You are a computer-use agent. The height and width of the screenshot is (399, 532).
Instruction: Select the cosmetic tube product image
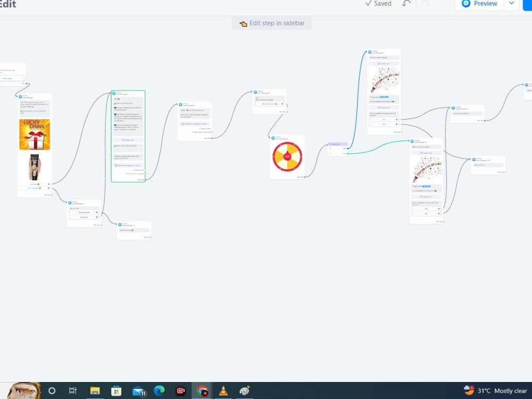tap(35, 167)
